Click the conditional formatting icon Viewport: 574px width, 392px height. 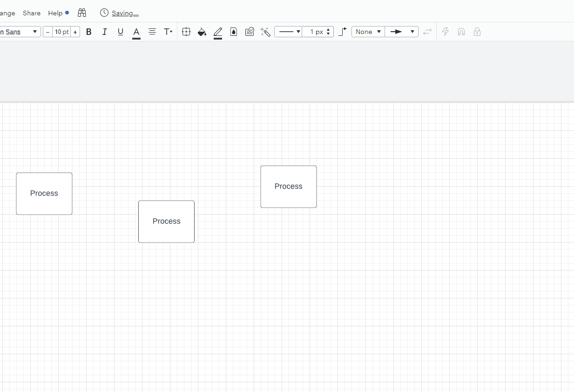[250, 32]
